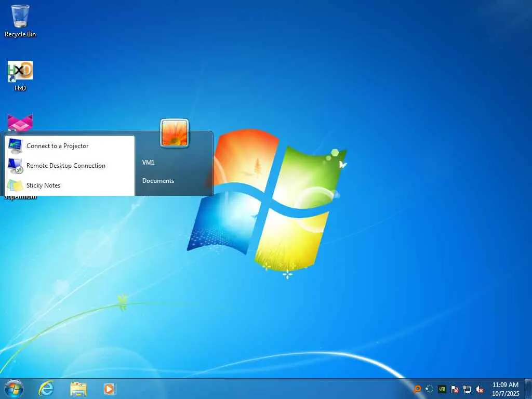This screenshot has width=532, height=399.
Task: Open the clock showing 11:09 AM
Action: [506, 389]
